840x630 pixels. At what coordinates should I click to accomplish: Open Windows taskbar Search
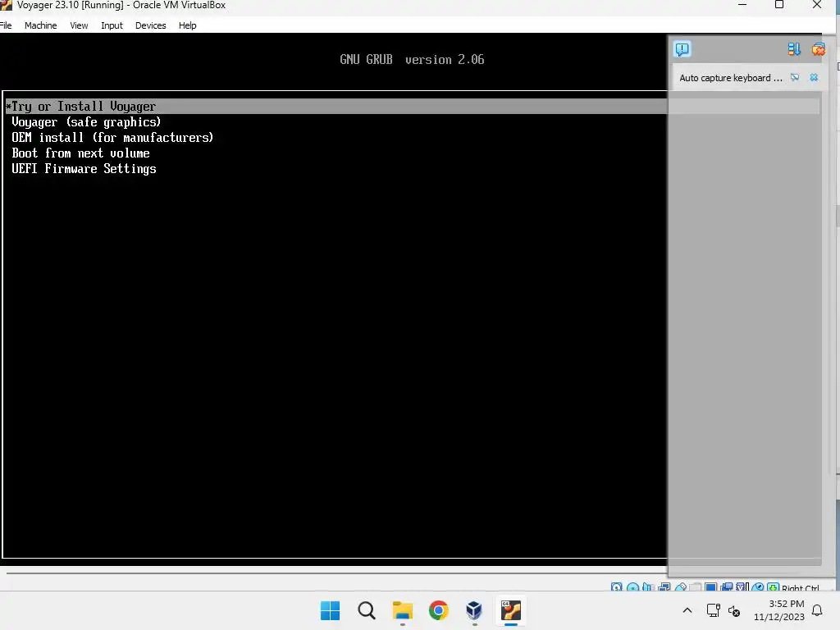pyautogui.click(x=367, y=610)
